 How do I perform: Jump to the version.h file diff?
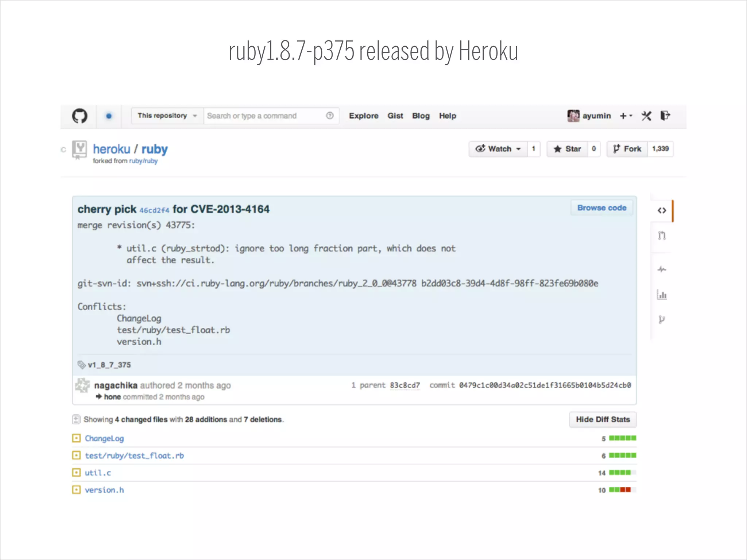(104, 490)
